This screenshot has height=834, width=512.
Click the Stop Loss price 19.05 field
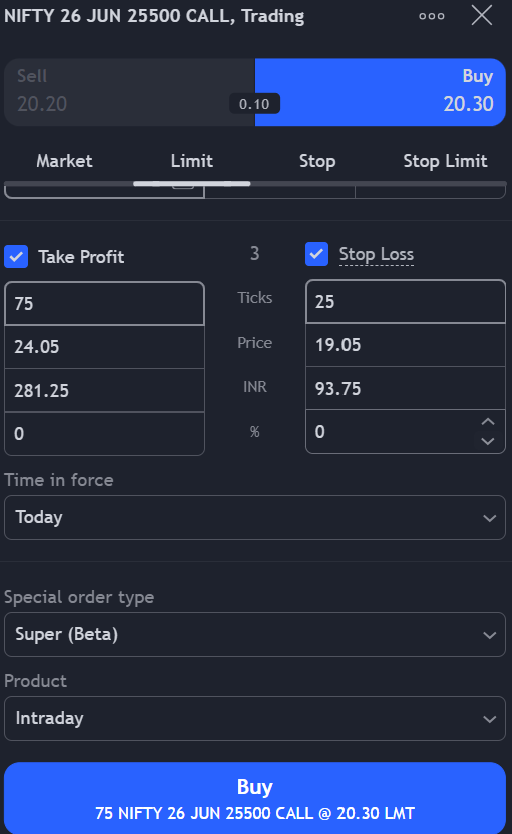coord(405,345)
